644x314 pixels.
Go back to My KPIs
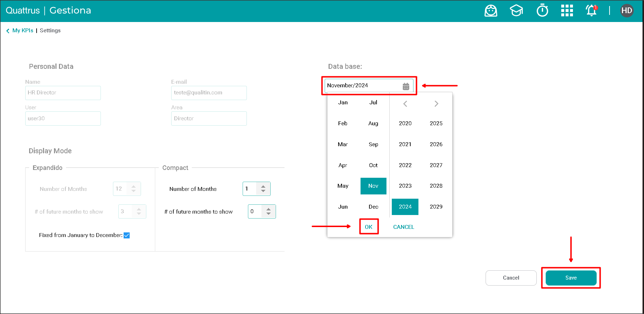(x=22, y=31)
